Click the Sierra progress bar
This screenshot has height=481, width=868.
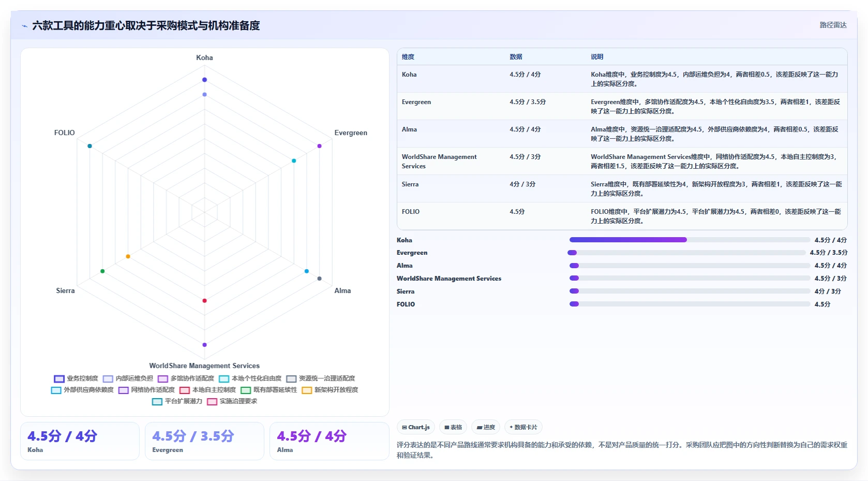(690, 291)
